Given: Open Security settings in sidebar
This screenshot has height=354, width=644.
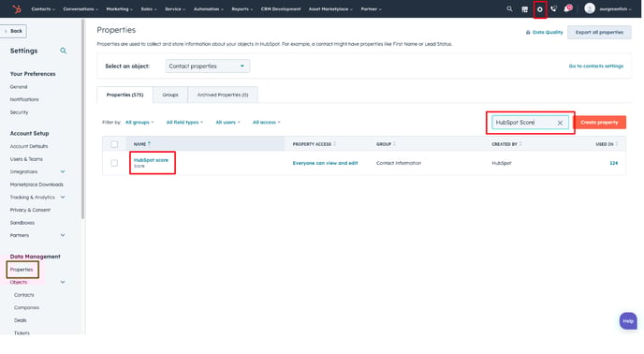Looking at the screenshot, I should coord(20,112).
